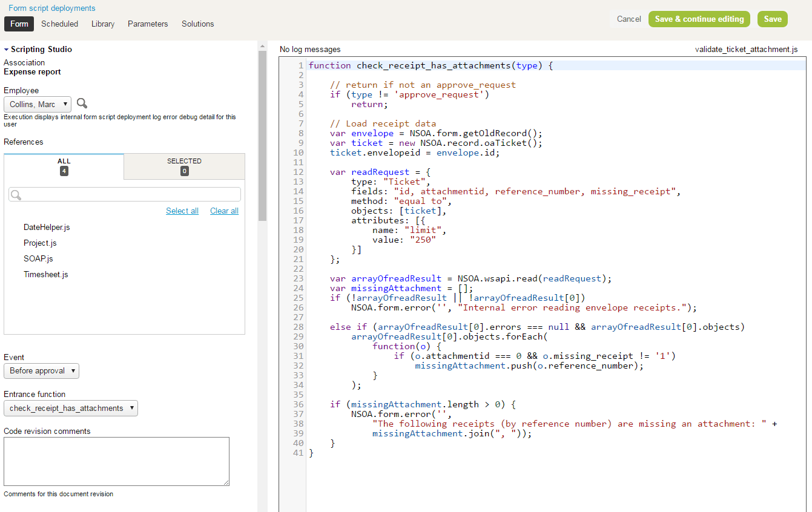Open the Entrance function dropdown

coord(71,408)
